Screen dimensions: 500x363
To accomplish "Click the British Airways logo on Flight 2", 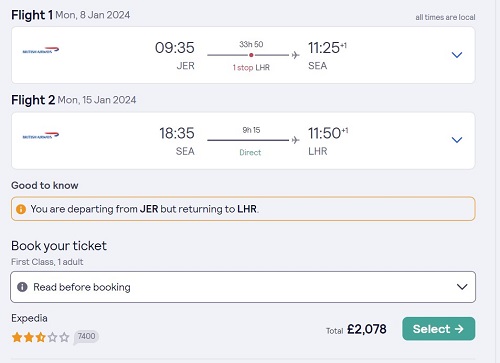I will point(41,136).
